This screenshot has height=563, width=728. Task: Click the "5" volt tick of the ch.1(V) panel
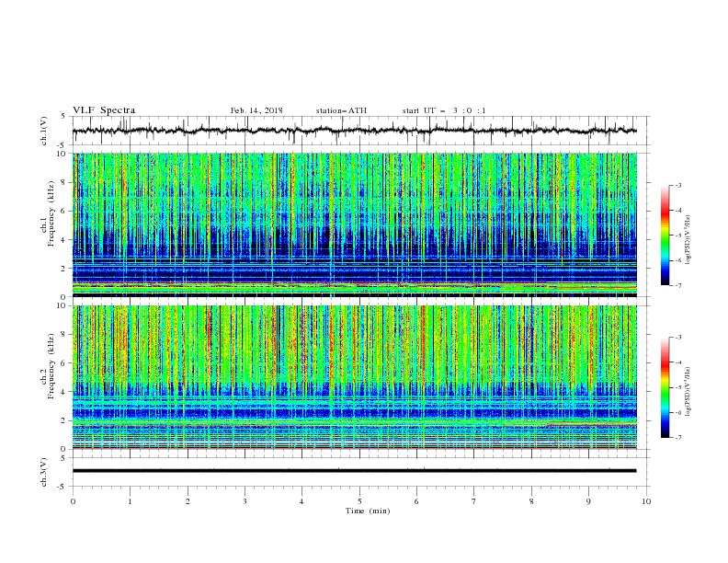click(x=64, y=116)
